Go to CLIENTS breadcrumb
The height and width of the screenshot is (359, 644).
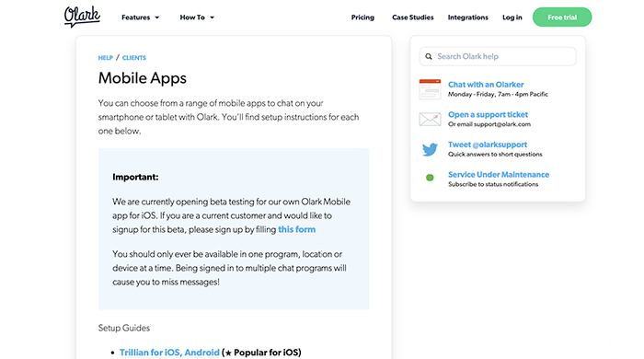tap(134, 58)
